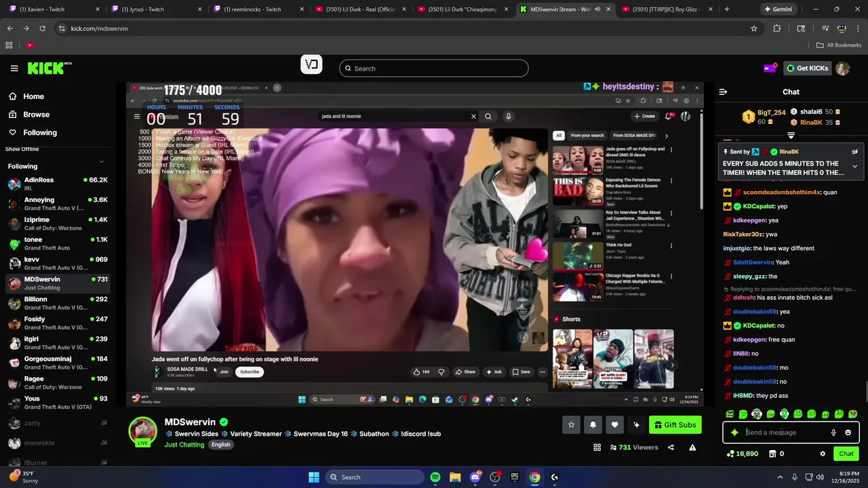Open Chrome extensions puzzle icon
Screen dimensions: 868x488
coord(777,28)
